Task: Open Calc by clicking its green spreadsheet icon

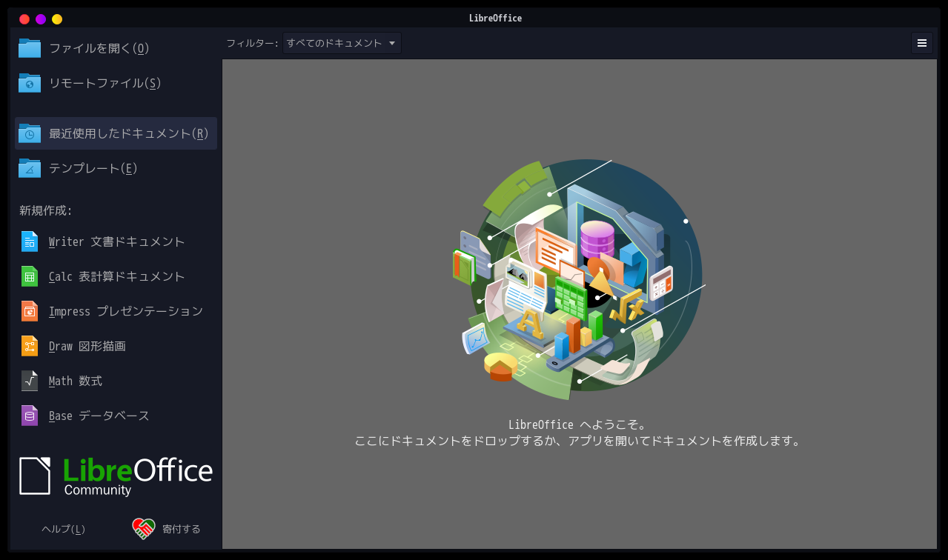Action: pos(29,276)
